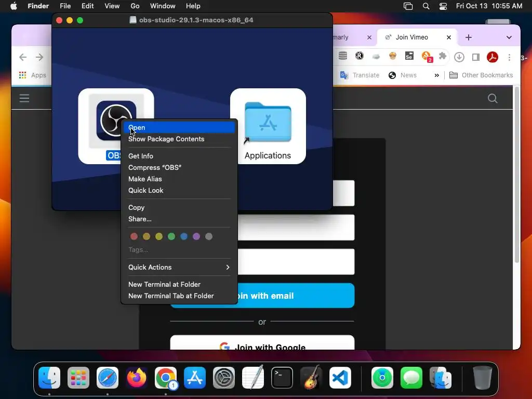Open a new Chrome tab
The image size is (532, 399).
pos(469,37)
